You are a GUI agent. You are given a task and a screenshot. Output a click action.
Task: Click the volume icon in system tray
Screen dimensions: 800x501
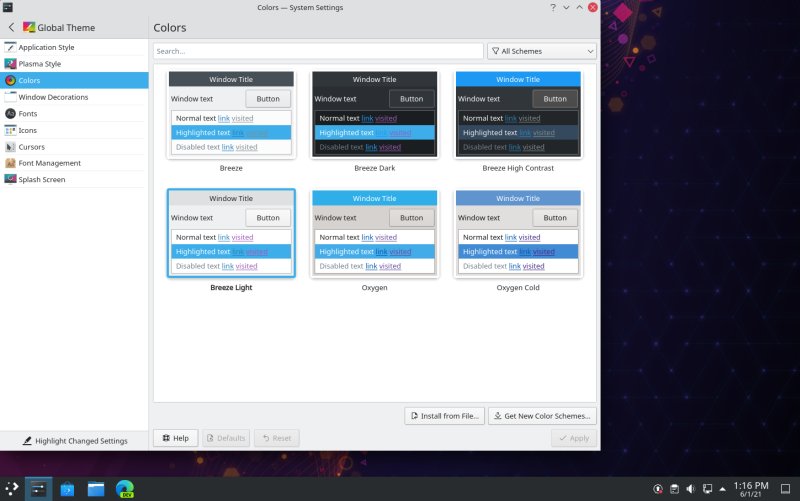pyautogui.click(x=690, y=489)
